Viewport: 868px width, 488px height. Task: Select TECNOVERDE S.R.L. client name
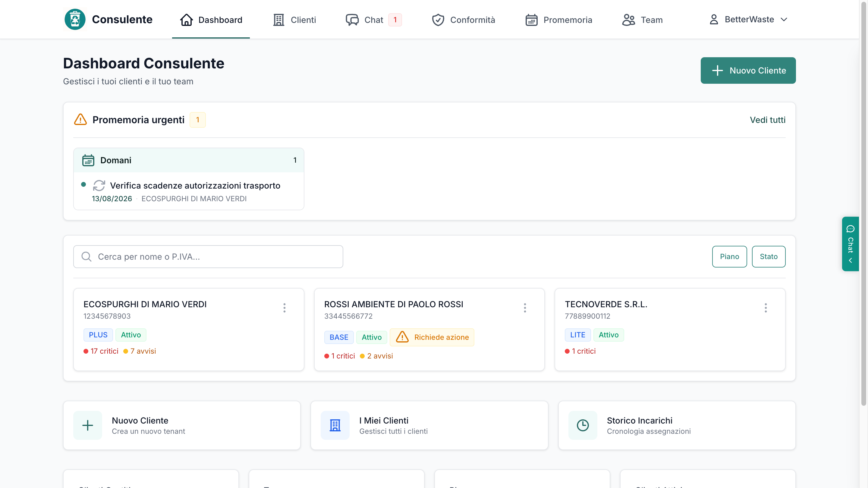[606, 304]
